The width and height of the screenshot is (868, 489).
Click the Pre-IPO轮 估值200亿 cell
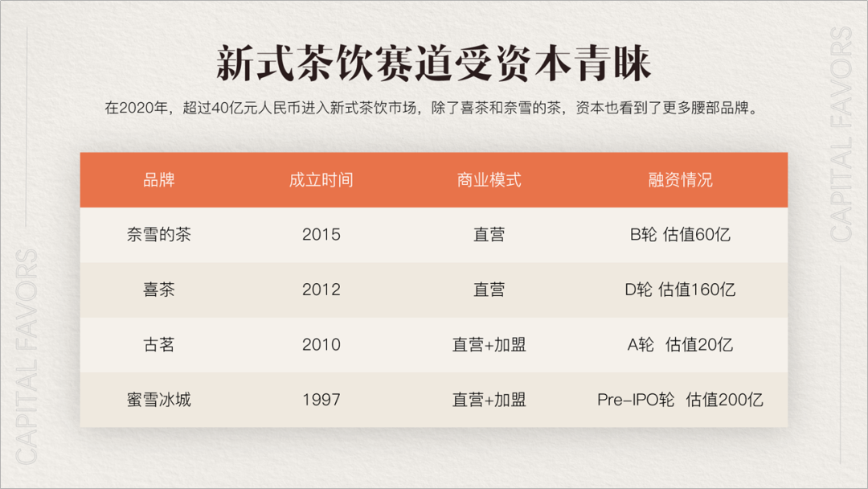coord(681,399)
